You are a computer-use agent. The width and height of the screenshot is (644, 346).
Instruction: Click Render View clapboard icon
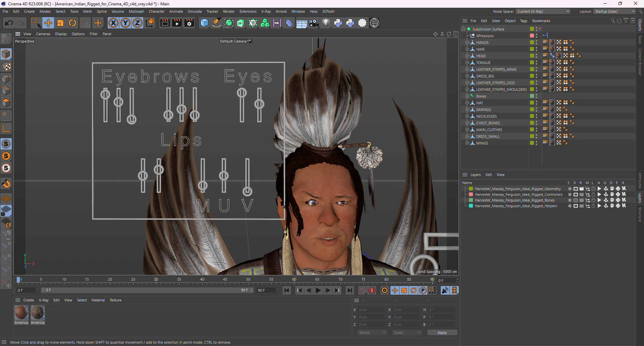tap(165, 23)
